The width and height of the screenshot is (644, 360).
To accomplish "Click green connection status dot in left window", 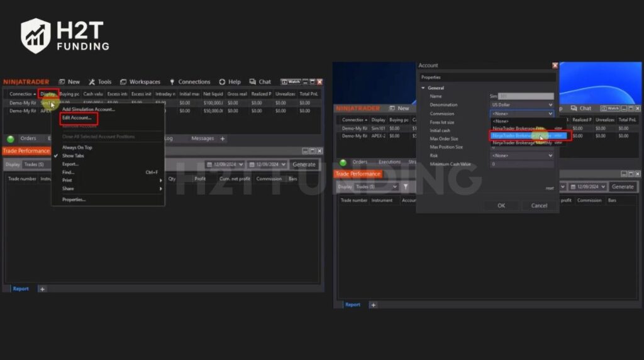I will click(x=11, y=139).
